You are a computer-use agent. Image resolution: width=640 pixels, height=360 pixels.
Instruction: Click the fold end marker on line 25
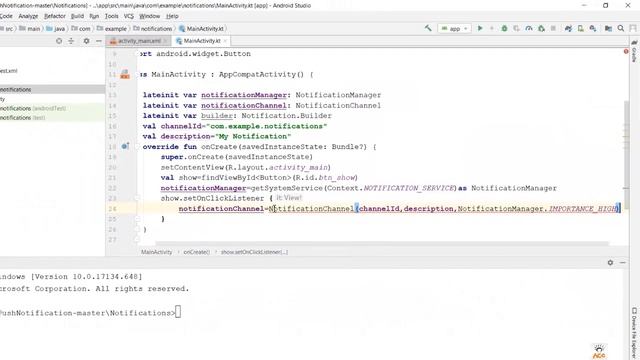[x=138, y=219]
